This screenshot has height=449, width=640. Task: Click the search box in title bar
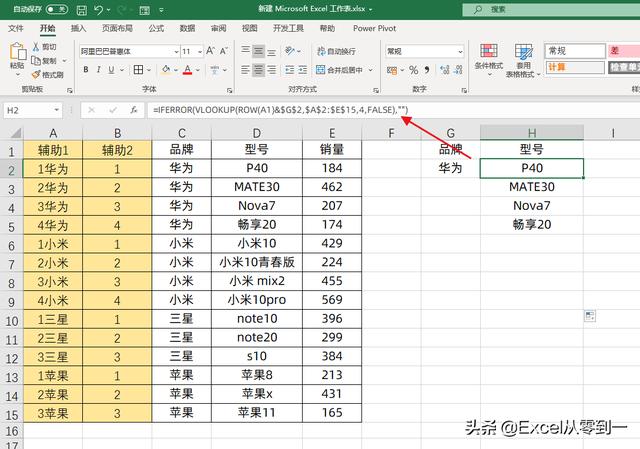[x=551, y=9]
